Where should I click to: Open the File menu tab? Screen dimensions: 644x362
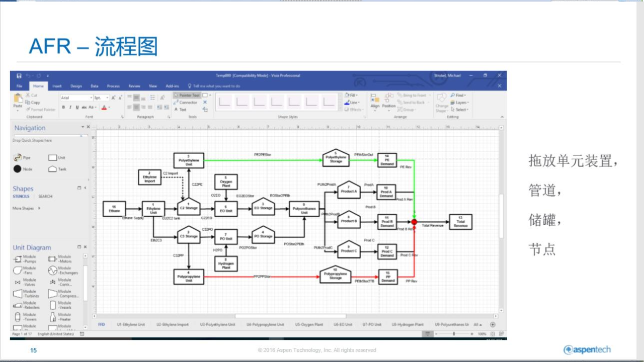(19, 86)
